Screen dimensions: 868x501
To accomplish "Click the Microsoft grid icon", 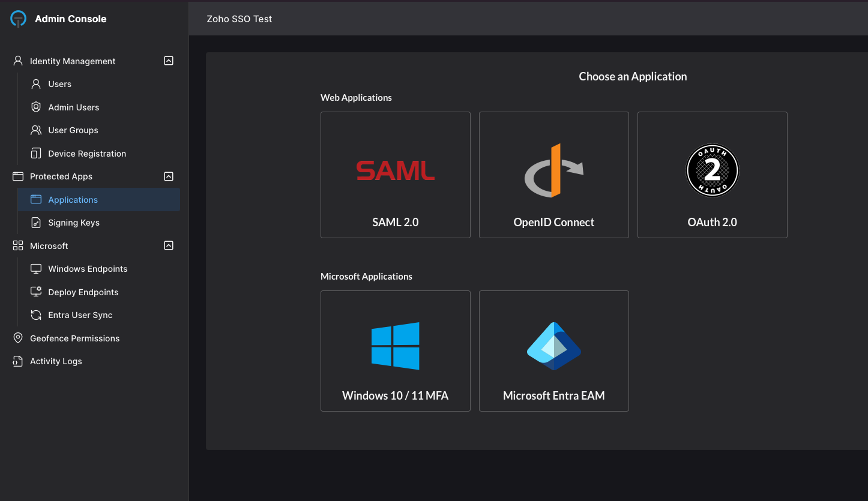I will pos(18,246).
